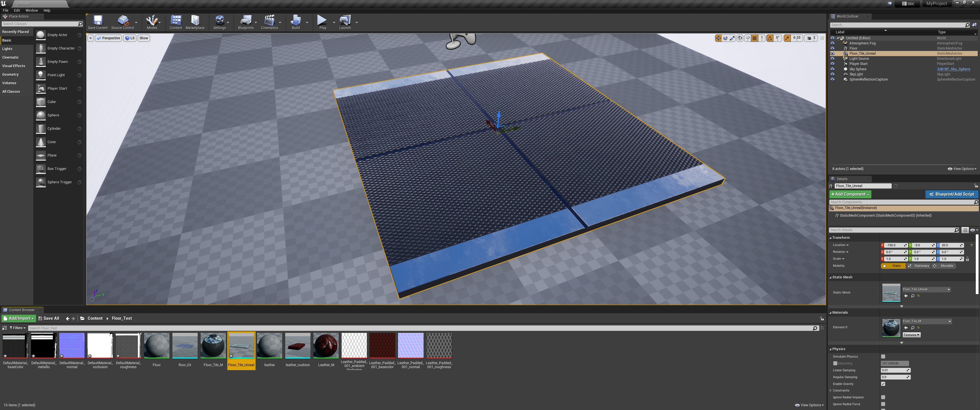Toggle the Simulate Physics checkbox
980x410 pixels.
pos(883,357)
